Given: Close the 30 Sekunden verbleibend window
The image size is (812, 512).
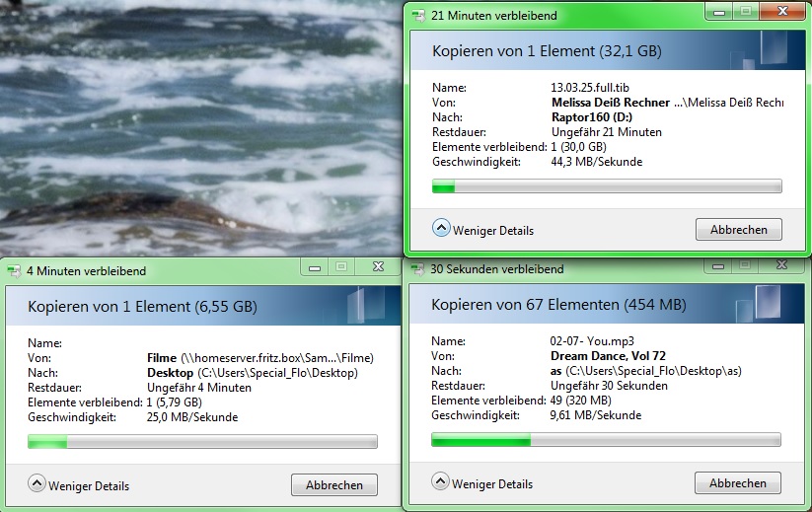Looking at the screenshot, I should click(781, 265).
